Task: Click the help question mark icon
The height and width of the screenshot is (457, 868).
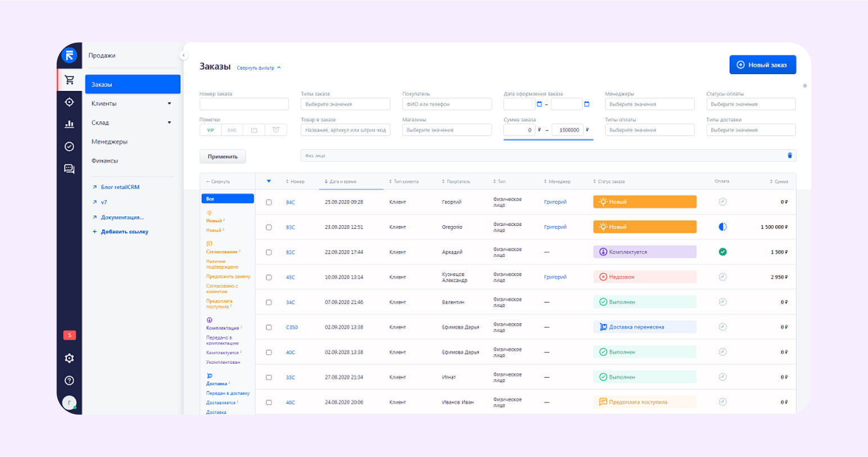Action: click(69, 381)
